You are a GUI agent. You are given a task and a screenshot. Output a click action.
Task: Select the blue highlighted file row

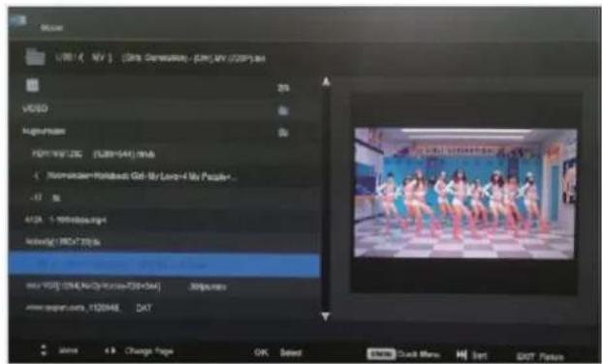(165, 264)
